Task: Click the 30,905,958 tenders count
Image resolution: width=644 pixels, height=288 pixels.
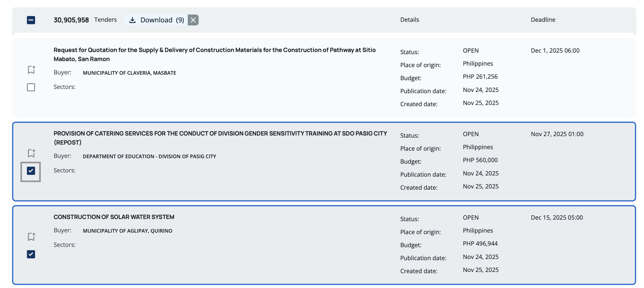Action: click(x=71, y=20)
